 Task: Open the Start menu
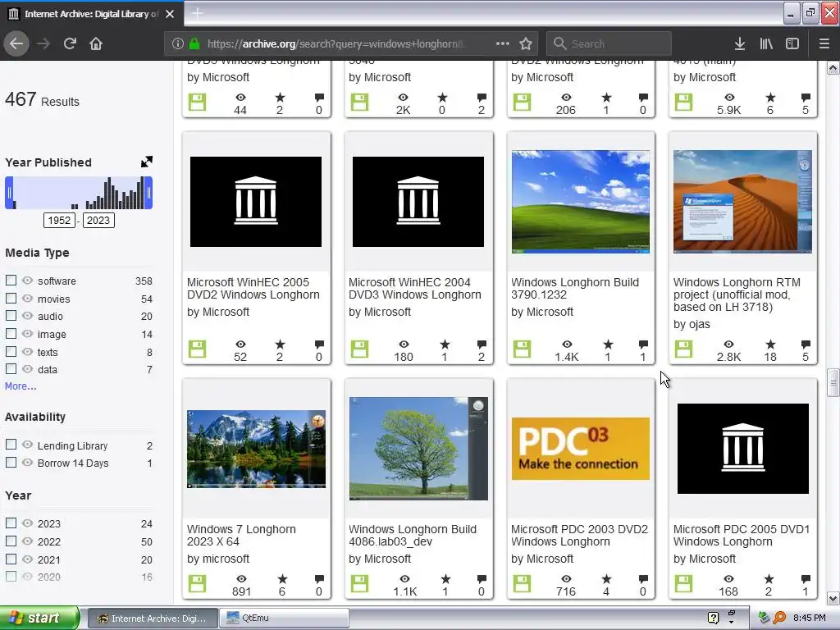[39, 618]
